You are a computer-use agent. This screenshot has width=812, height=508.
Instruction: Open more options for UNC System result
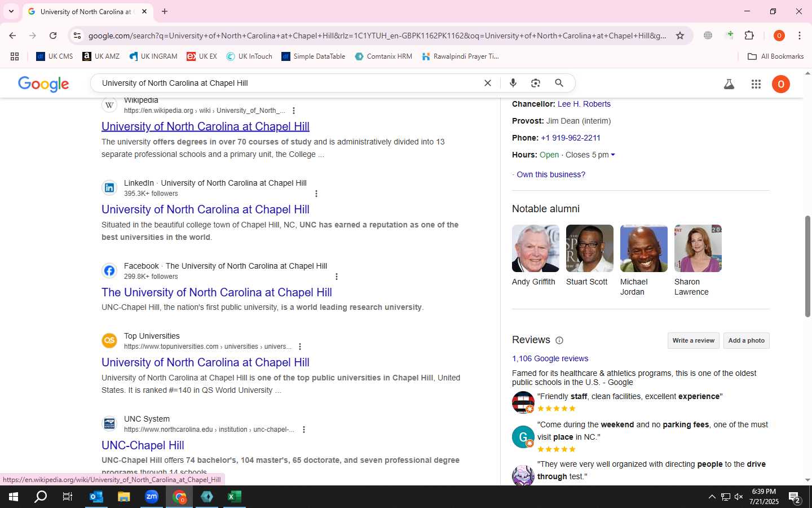click(304, 430)
